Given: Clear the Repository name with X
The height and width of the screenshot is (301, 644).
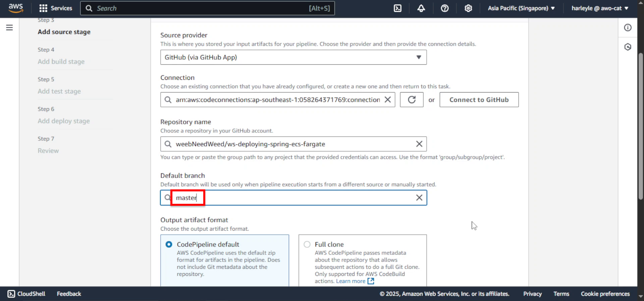Looking at the screenshot, I should (x=419, y=144).
